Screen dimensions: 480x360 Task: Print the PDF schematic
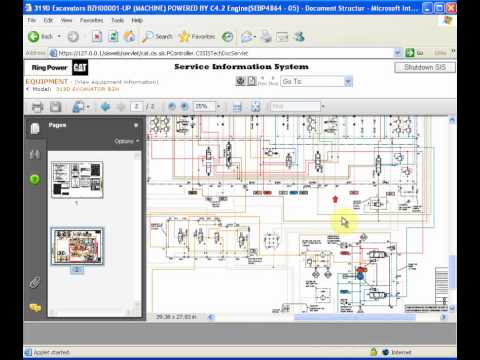coord(37,107)
